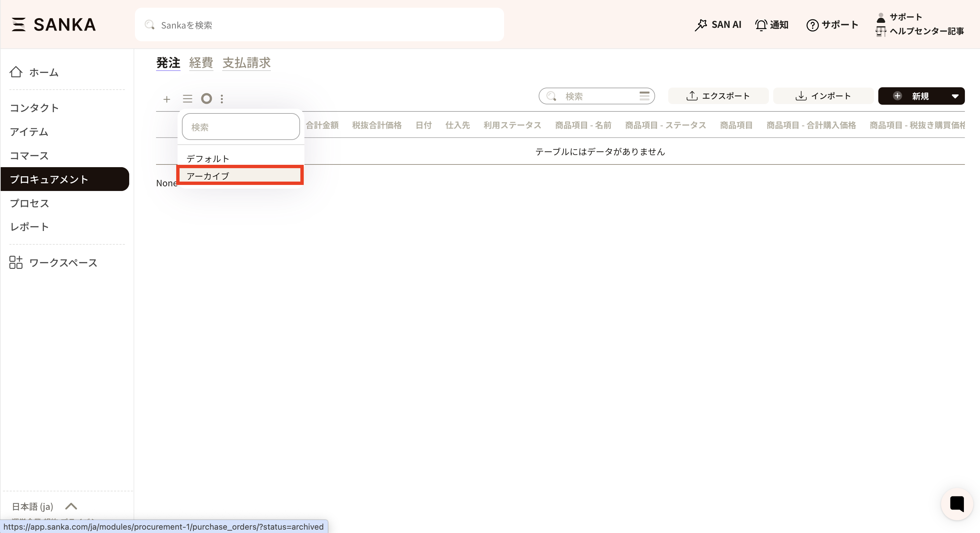
Task: Open the three-dot more options menu
Action: pos(222,99)
